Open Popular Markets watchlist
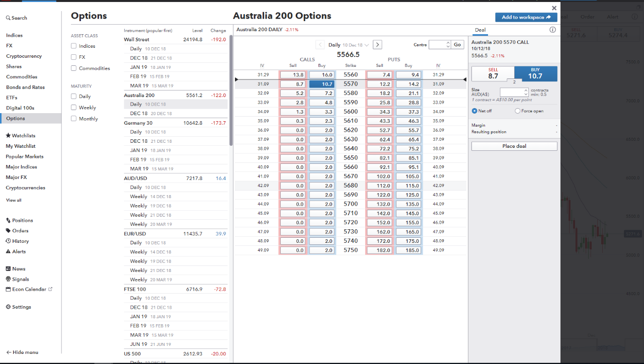 point(25,157)
